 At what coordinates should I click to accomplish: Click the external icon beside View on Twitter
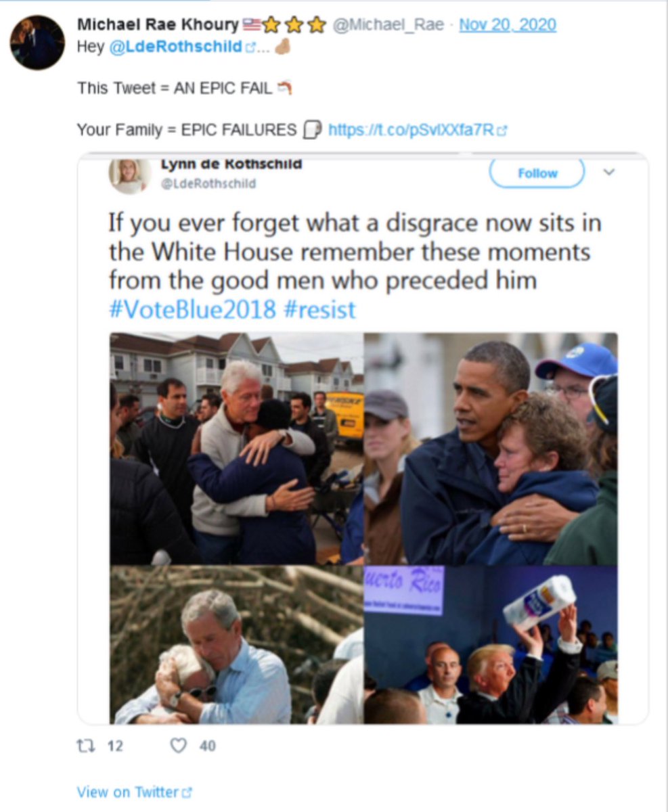(x=187, y=792)
